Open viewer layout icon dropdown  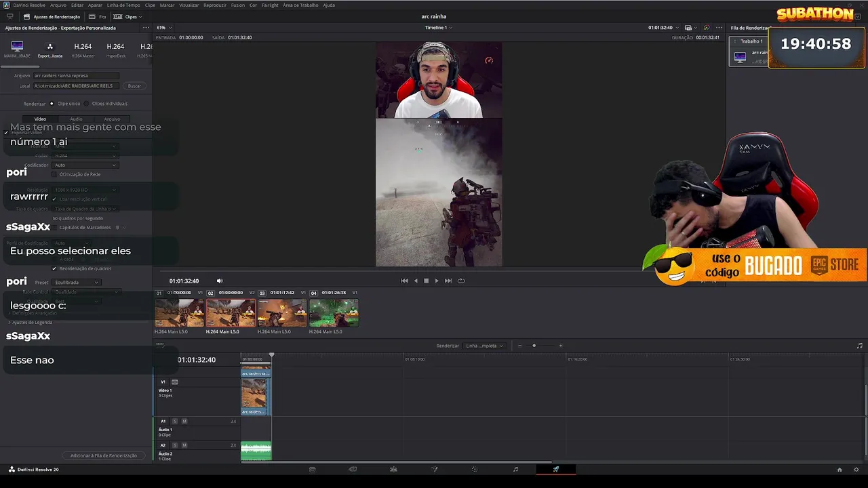click(690, 28)
